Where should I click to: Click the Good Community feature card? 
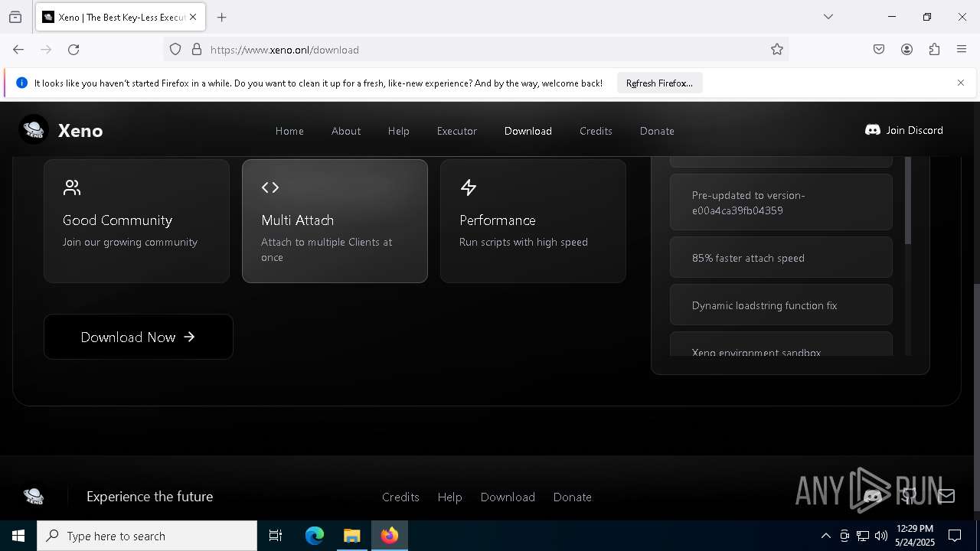click(136, 221)
